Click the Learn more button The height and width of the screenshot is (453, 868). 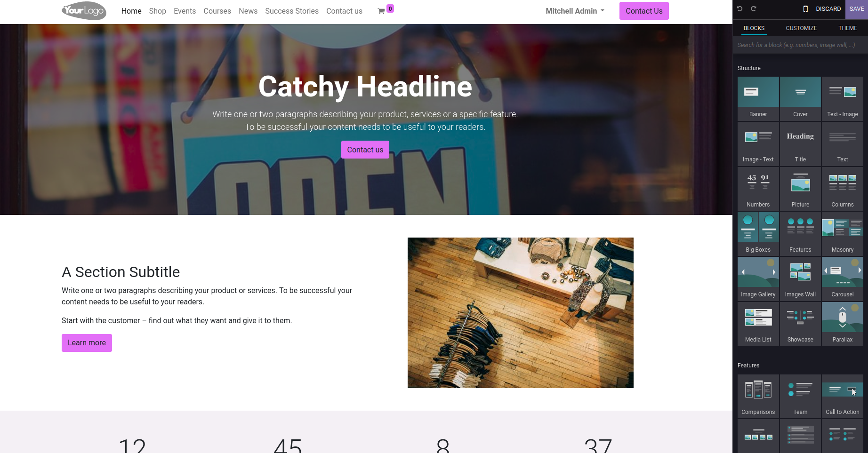87,343
